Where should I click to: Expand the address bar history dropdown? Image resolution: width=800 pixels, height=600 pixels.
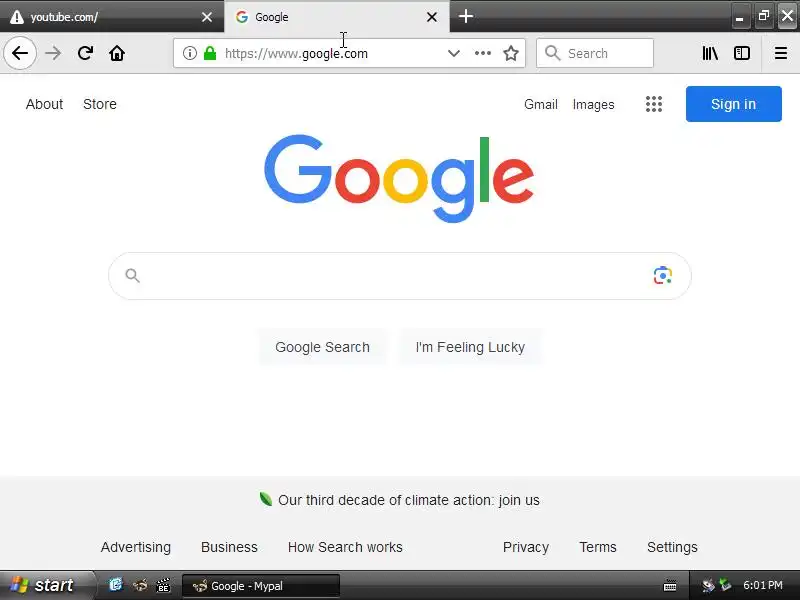454,53
